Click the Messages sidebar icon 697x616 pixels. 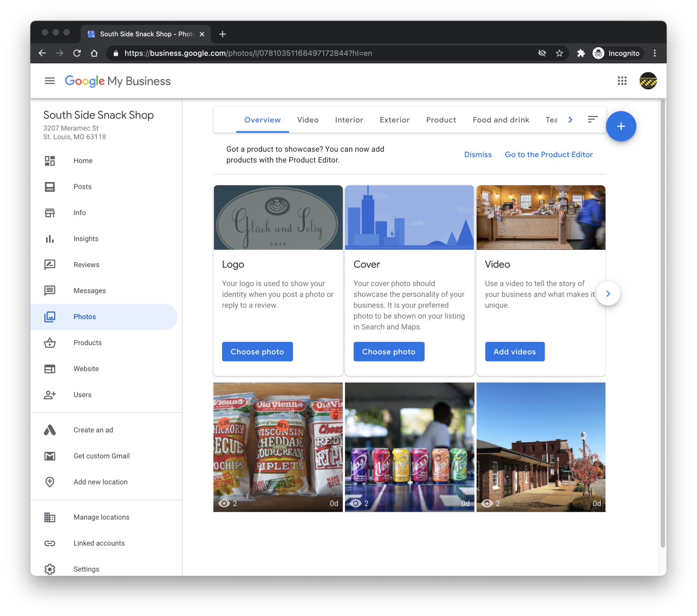pos(50,290)
